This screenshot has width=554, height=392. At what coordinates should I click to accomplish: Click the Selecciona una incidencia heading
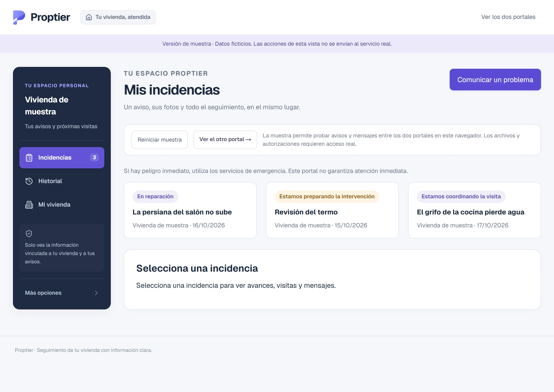click(197, 268)
